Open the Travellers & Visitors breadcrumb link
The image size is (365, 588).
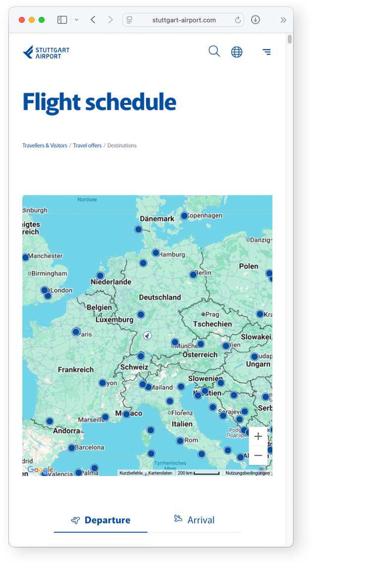[x=45, y=145]
